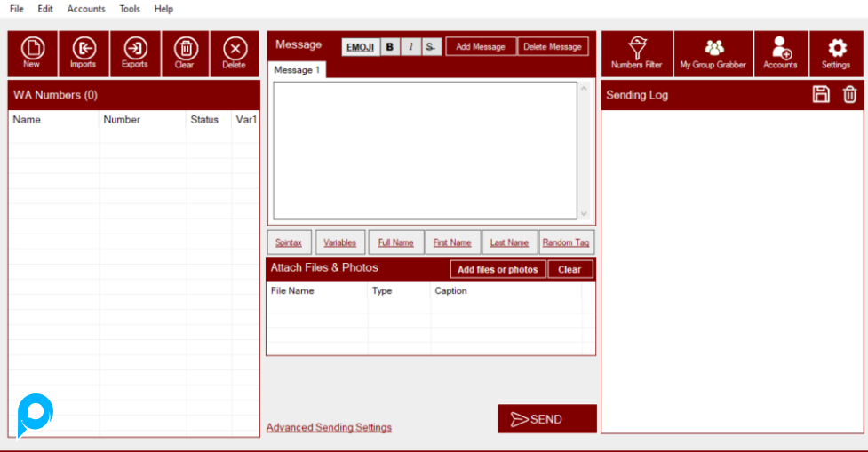Open Advanced Sending Settings link
The height and width of the screenshot is (452, 868).
coord(329,427)
